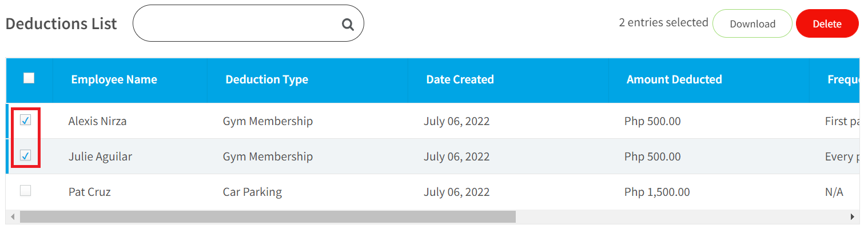The height and width of the screenshot is (233, 868).
Task: Click the Car Parking deduction cell
Action: (x=252, y=192)
